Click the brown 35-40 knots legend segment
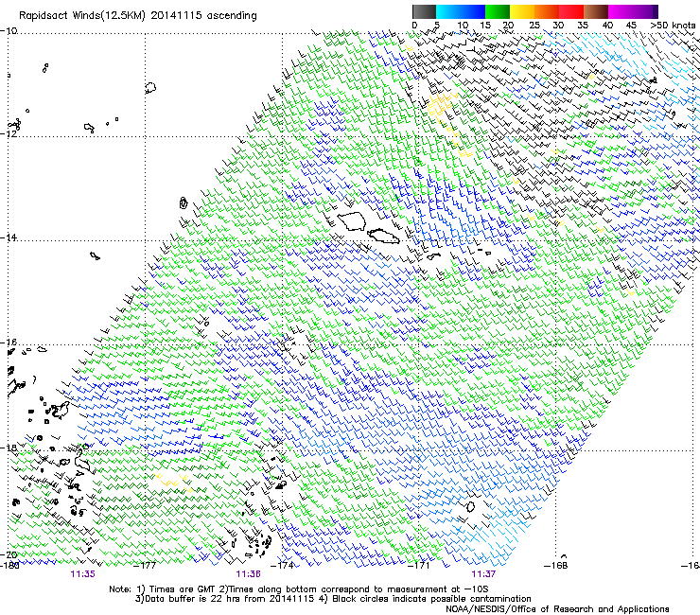Screen dimensions: 700x615 (596, 11)
